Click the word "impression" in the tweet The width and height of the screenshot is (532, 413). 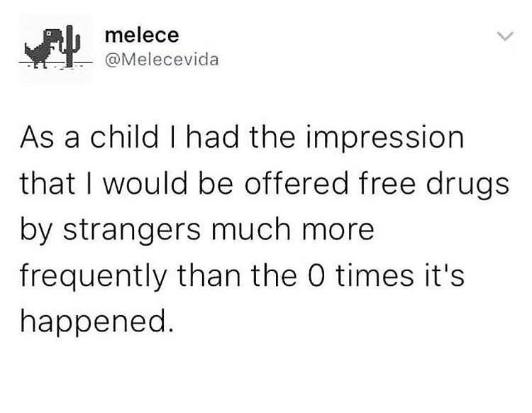(x=382, y=138)
